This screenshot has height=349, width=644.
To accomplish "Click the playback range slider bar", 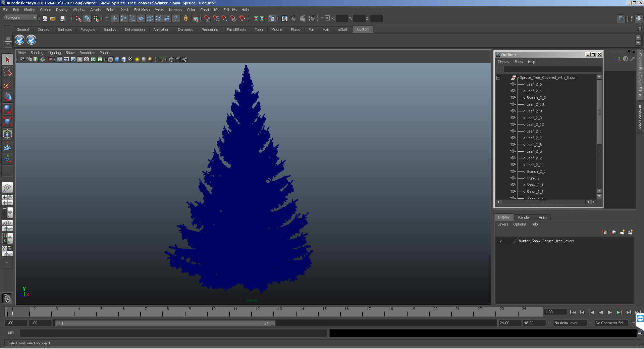I will [x=165, y=323].
